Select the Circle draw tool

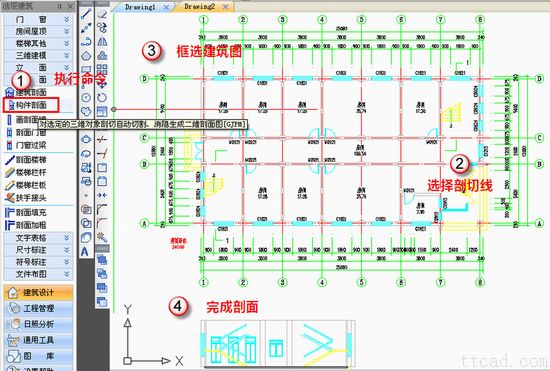point(86,97)
